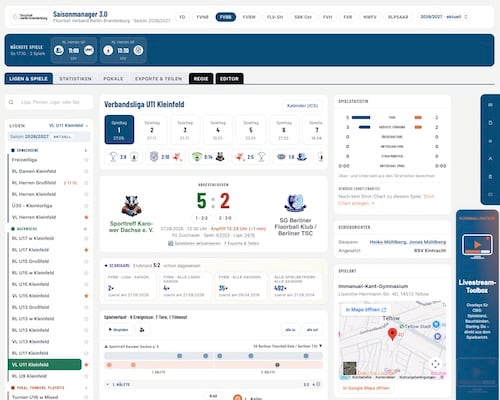Image resolution: width=500 pixels, height=400 pixels.
Task: Select the SBK Ost association pill
Action: click(303, 17)
